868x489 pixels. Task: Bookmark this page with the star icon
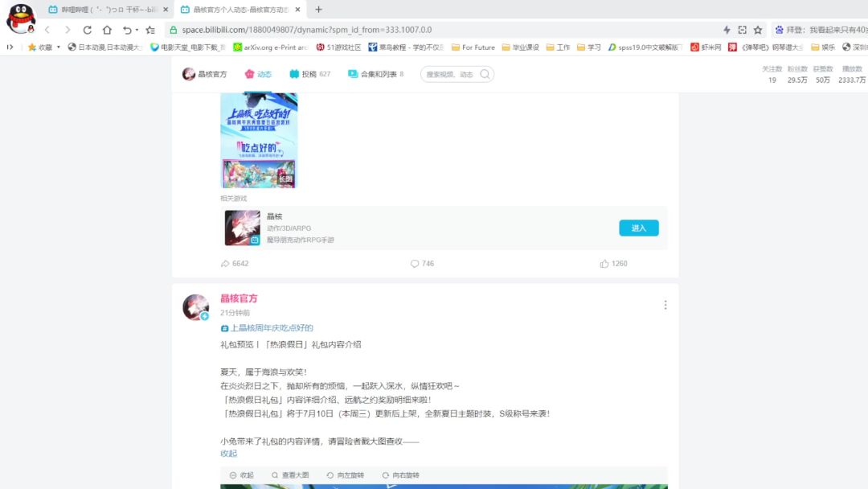pyautogui.click(x=758, y=30)
